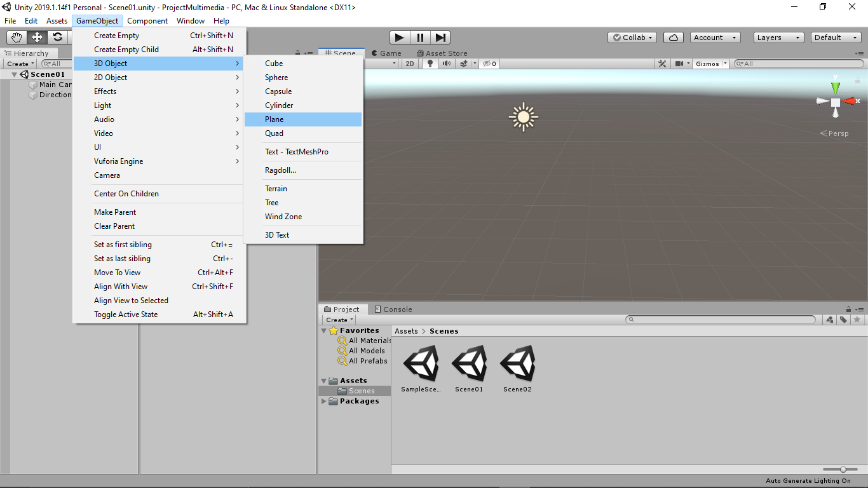Click Auto Generate Lighting On in the status bar

[x=808, y=481]
